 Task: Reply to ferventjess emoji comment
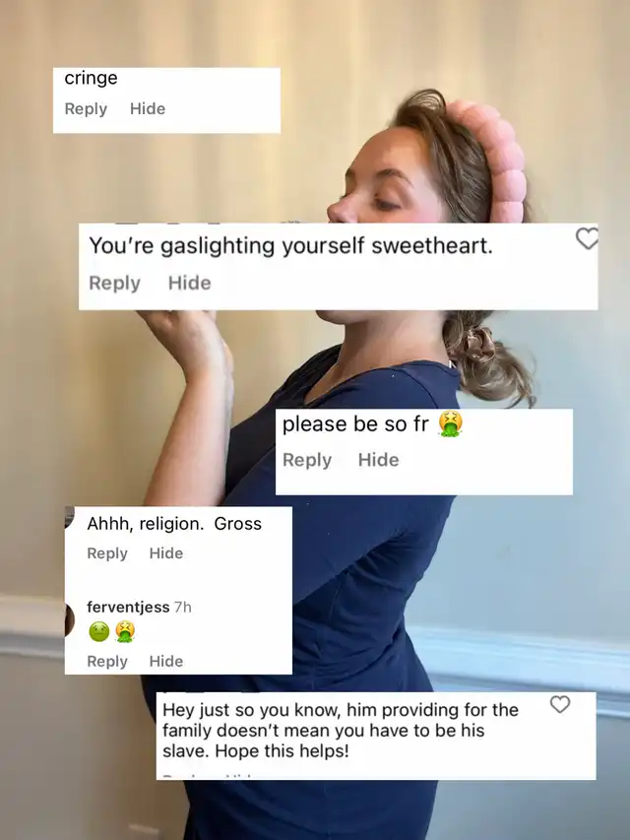107,662
